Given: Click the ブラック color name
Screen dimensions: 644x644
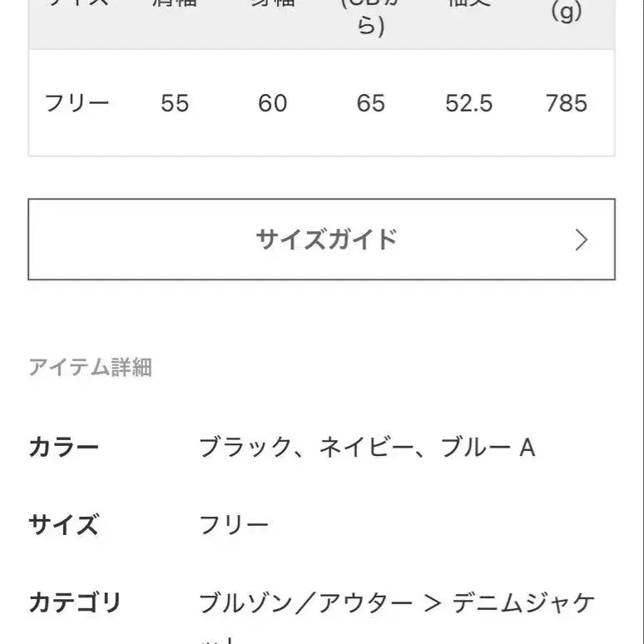Looking at the screenshot, I should click(x=237, y=448).
